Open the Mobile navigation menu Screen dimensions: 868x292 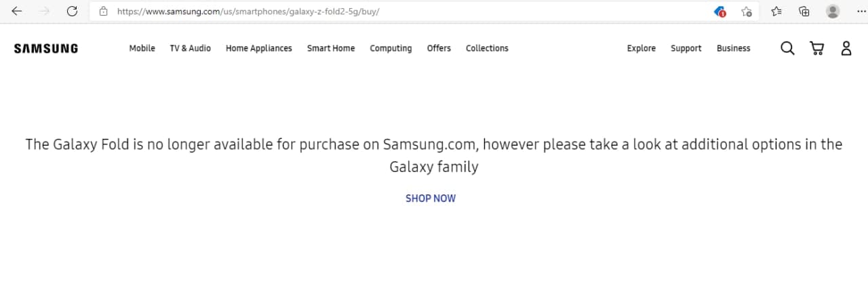tap(142, 48)
